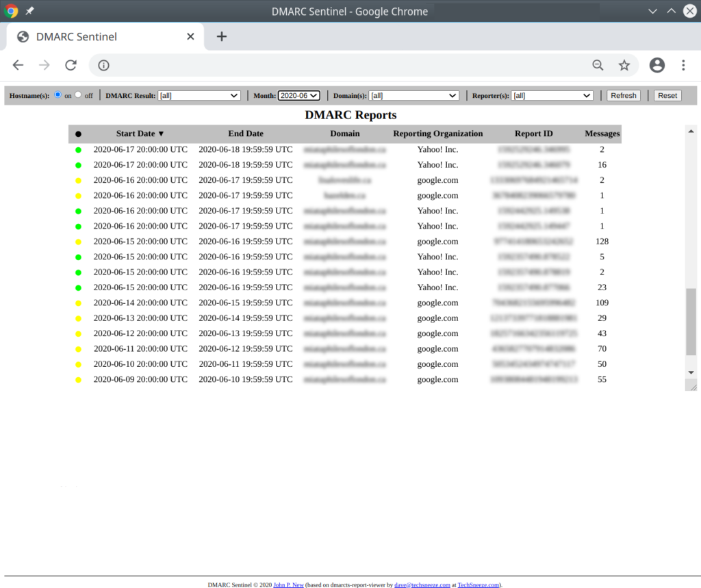Expand the Reporter(s) dropdown
The image size is (701, 588).
click(552, 95)
